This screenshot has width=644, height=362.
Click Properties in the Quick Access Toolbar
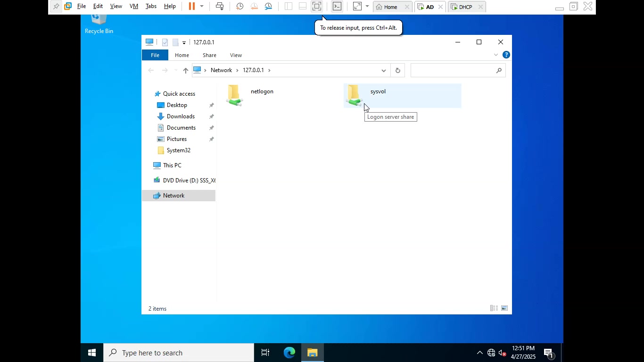(x=165, y=42)
